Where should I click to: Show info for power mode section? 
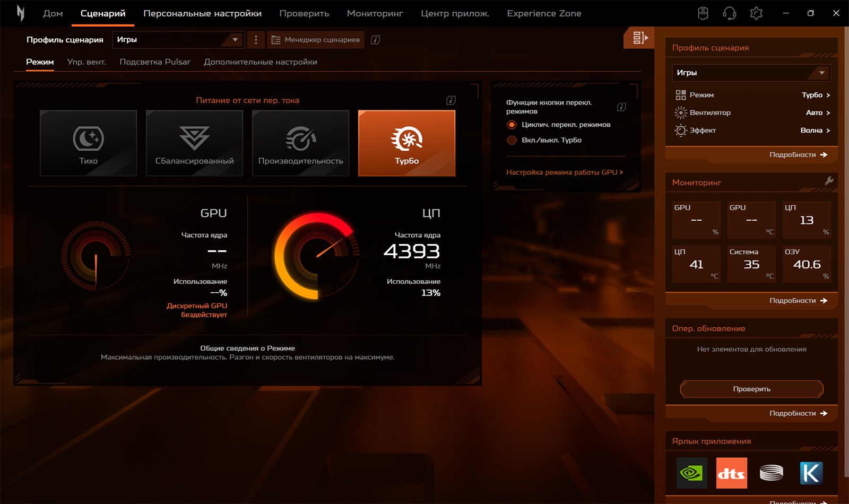[x=451, y=100]
